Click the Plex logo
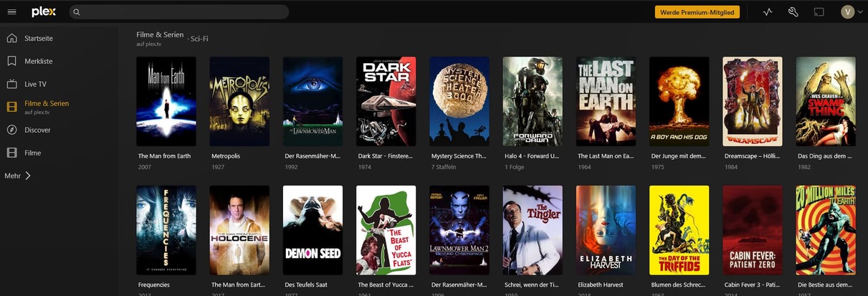The image size is (868, 296). pyautogui.click(x=44, y=11)
